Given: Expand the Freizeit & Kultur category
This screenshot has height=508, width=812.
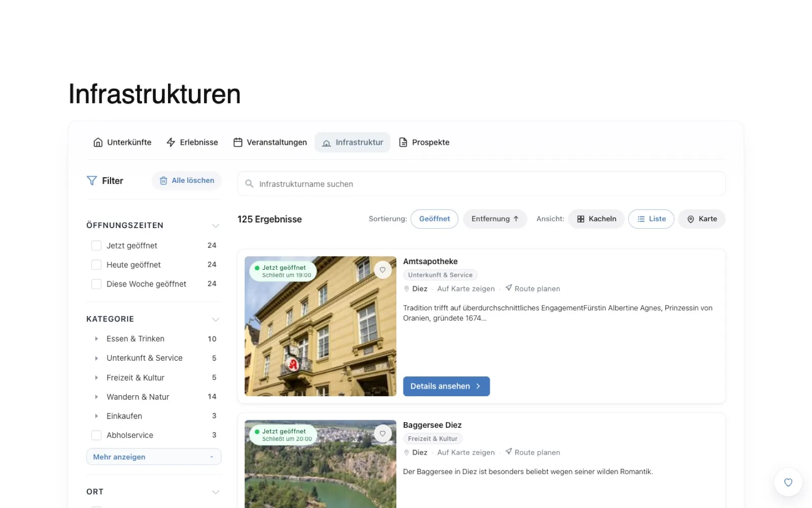Looking at the screenshot, I should click(96, 377).
